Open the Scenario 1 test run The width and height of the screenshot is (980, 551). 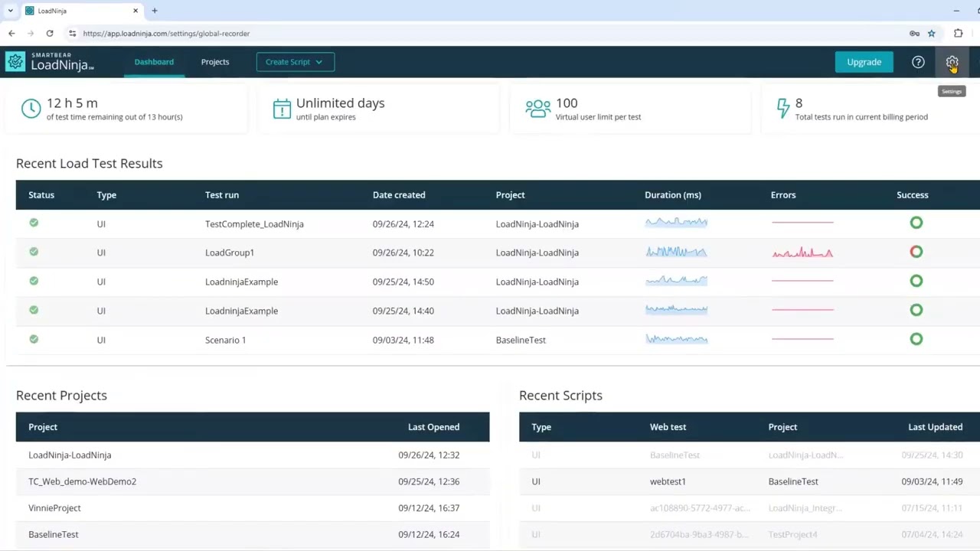[x=225, y=340]
